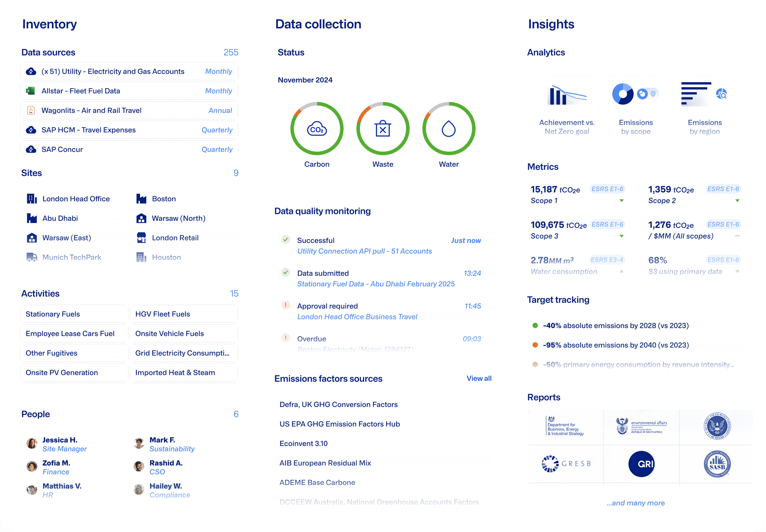The height and width of the screenshot is (532, 766).
Task: Click the Carbon CO2 status ring icon
Action: tap(317, 129)
